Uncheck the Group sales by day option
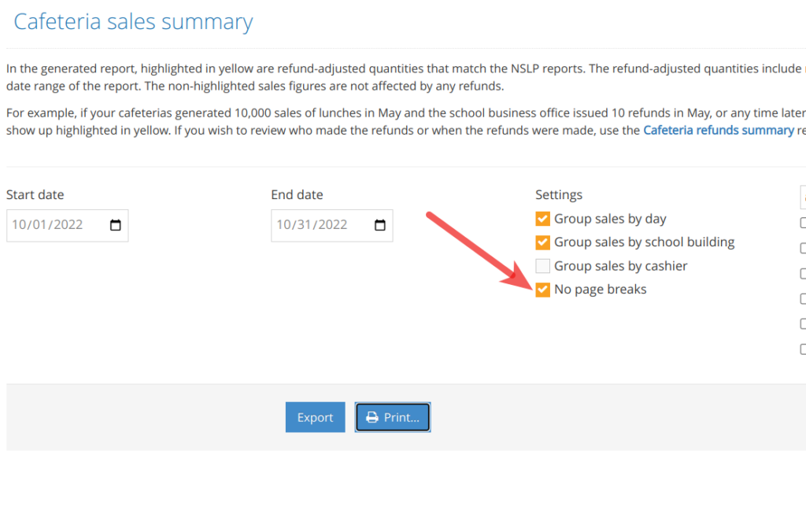Viewport: 806px width, 532px height. click(x=542, y=218)
